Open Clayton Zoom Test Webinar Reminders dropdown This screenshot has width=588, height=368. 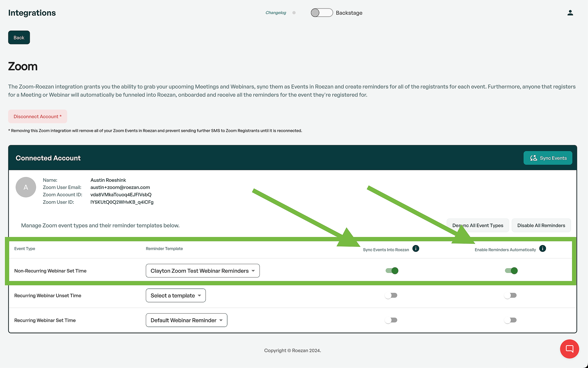203,271
